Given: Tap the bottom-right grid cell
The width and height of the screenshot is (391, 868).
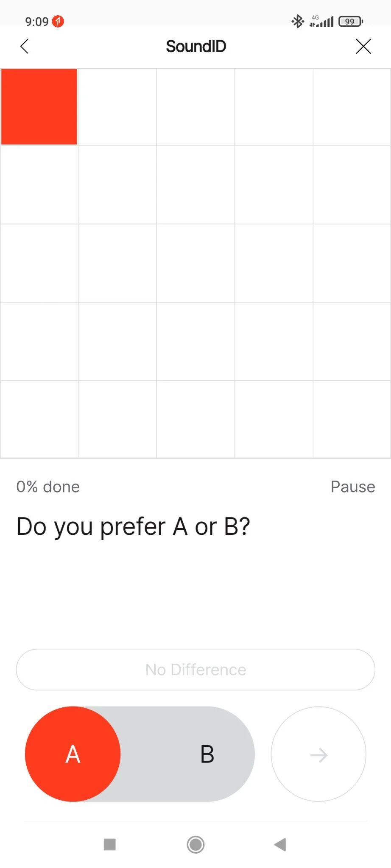Looking at the screenshot, I should [352, 419].
